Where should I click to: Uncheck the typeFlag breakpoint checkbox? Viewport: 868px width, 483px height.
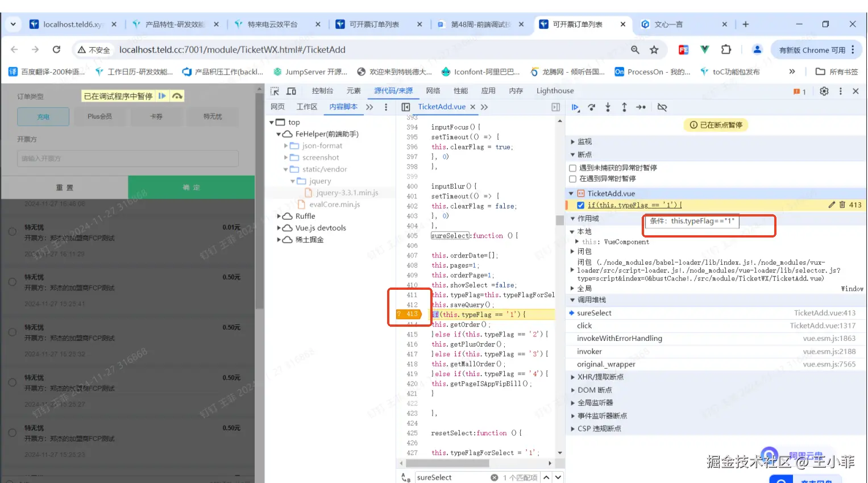click(580, 205)
